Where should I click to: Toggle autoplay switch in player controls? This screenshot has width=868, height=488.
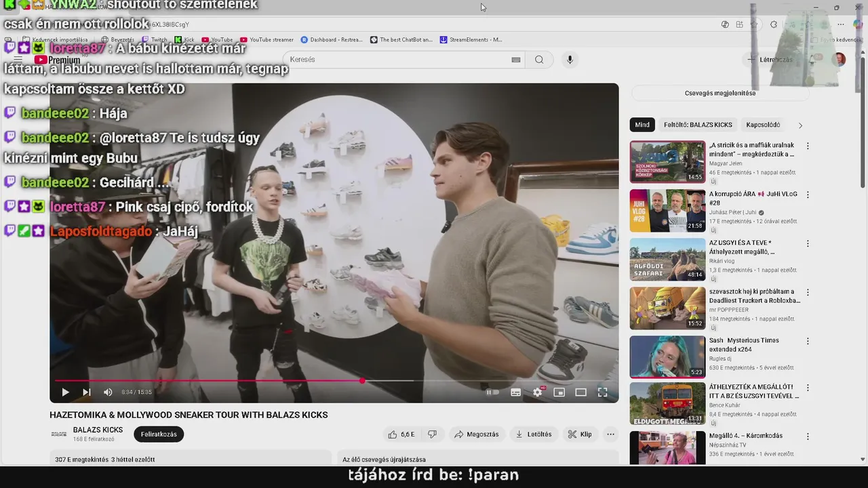point(492,392)
